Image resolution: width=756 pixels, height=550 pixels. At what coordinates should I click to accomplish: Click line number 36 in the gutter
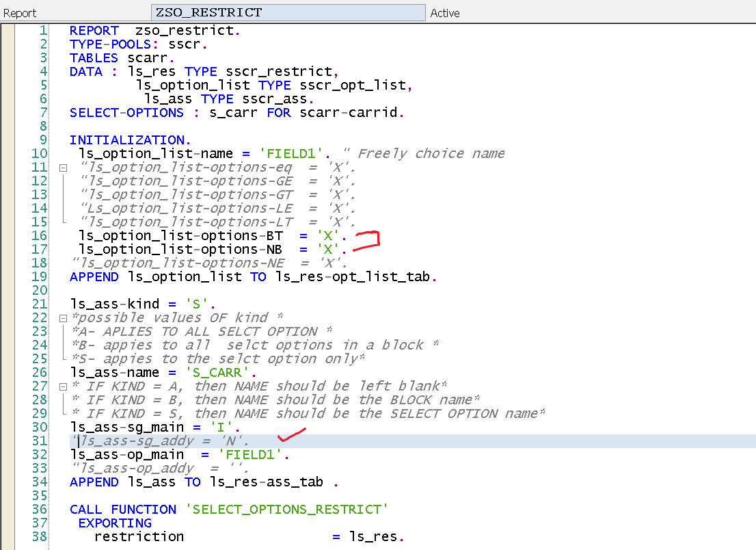coord(39,509)
